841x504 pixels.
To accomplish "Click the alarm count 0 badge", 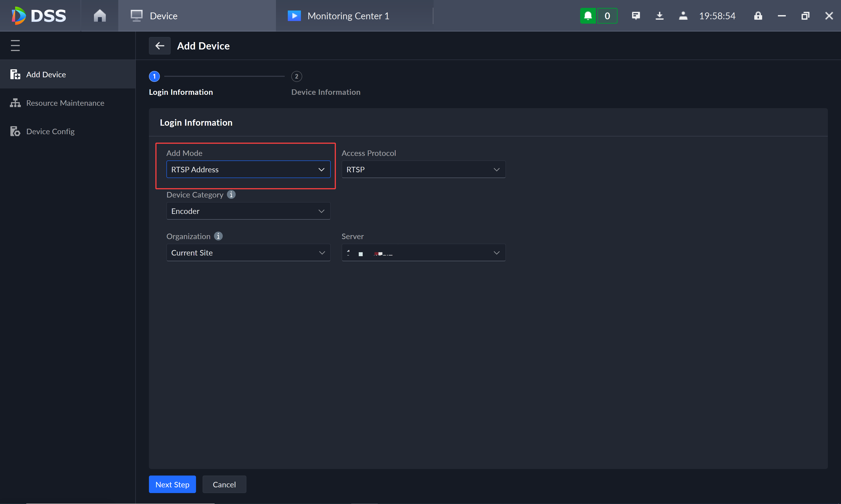I will click(607, 16).
